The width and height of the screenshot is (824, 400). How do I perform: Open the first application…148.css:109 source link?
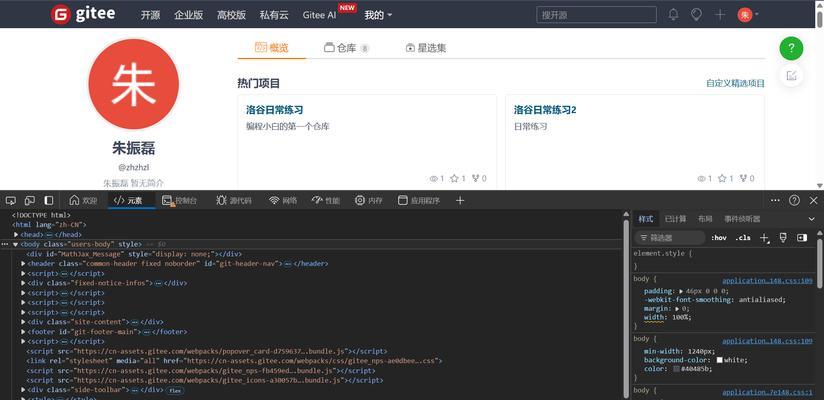pos(767,281)
